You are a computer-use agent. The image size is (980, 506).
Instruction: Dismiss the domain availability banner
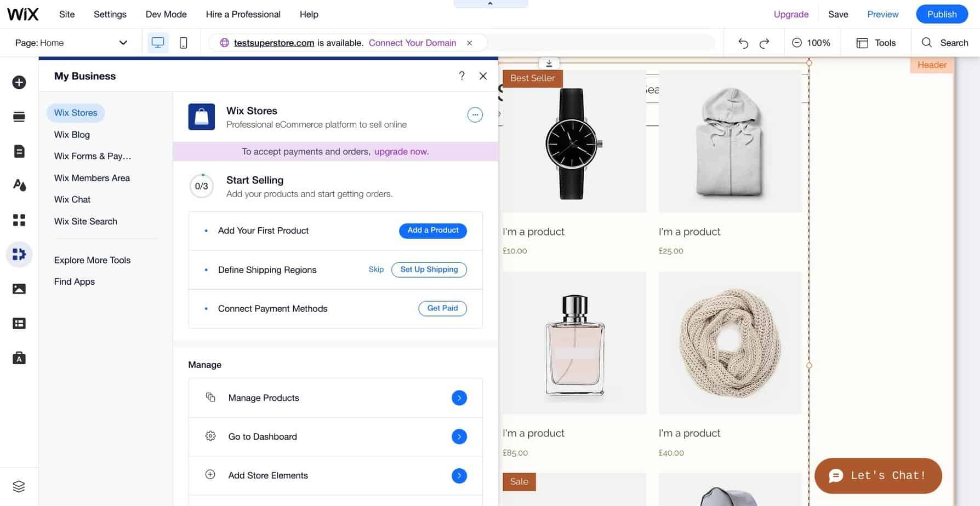click(x=470, y=43)
